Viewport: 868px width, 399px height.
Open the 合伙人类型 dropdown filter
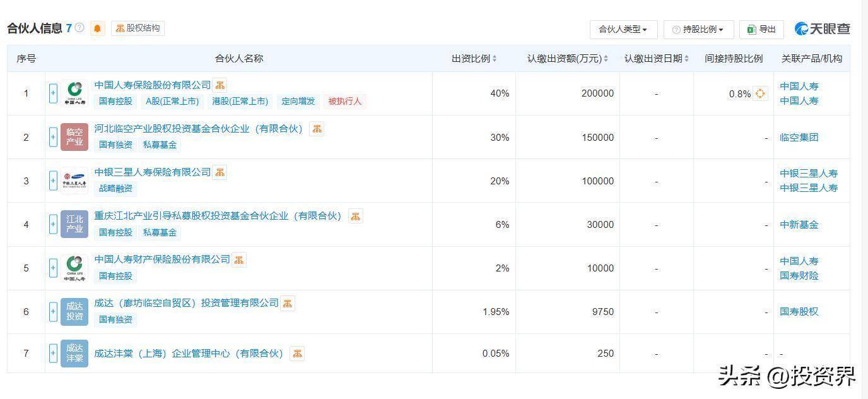[x=623, y=29]
